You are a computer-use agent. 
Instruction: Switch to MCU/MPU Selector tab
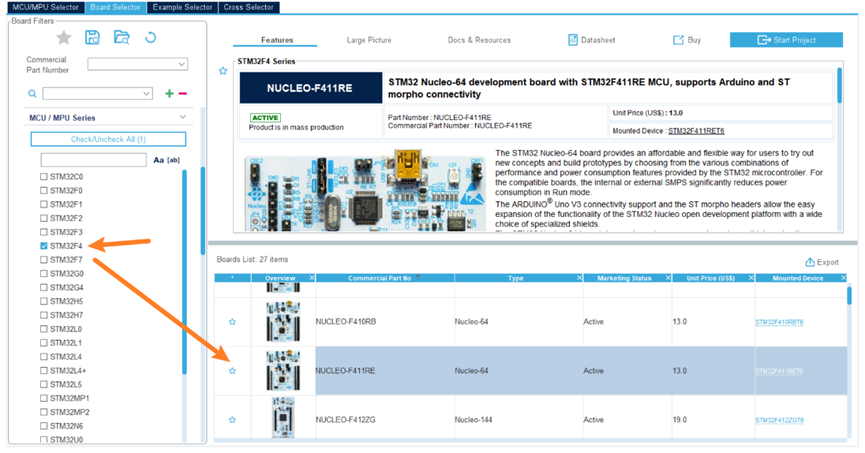pyautogui.click(x=45, y=7)
